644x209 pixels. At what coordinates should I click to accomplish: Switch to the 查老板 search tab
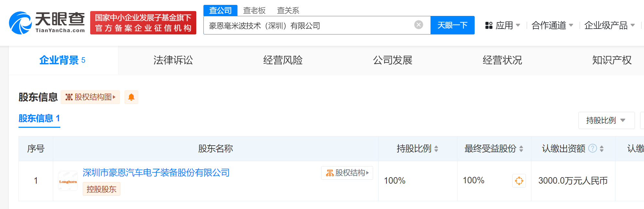tap(254, 11)
